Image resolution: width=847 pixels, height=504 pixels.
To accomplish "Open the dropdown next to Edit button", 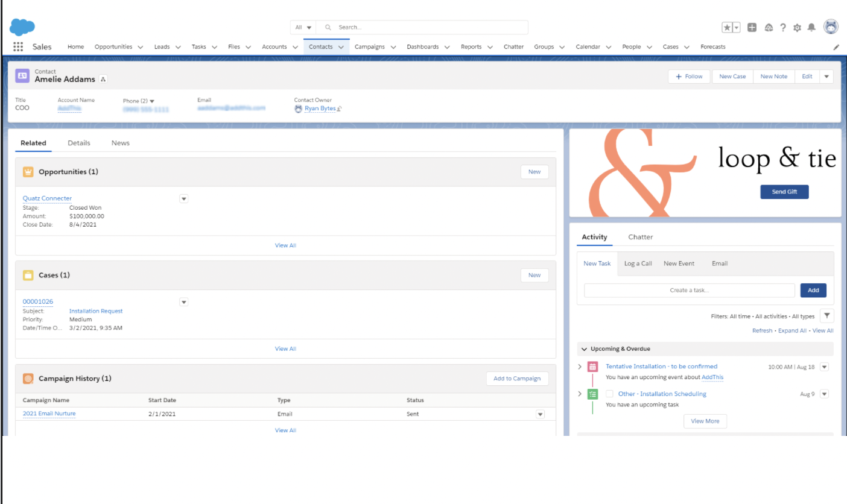I will 826,77.
